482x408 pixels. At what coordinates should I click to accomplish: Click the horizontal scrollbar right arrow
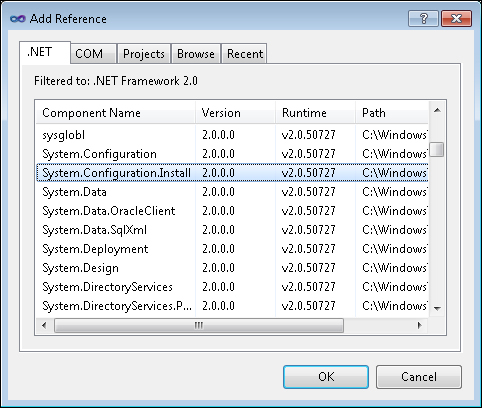coord(420,325)
